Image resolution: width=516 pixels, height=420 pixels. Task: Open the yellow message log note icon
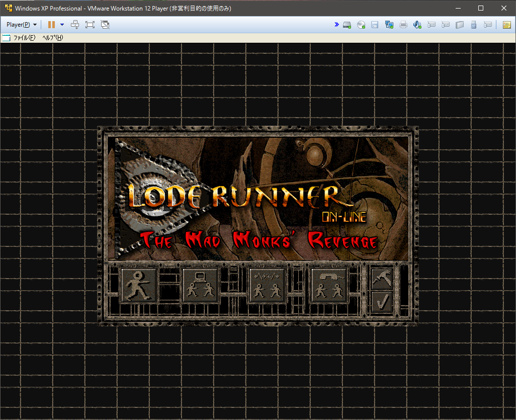[507, 25]
